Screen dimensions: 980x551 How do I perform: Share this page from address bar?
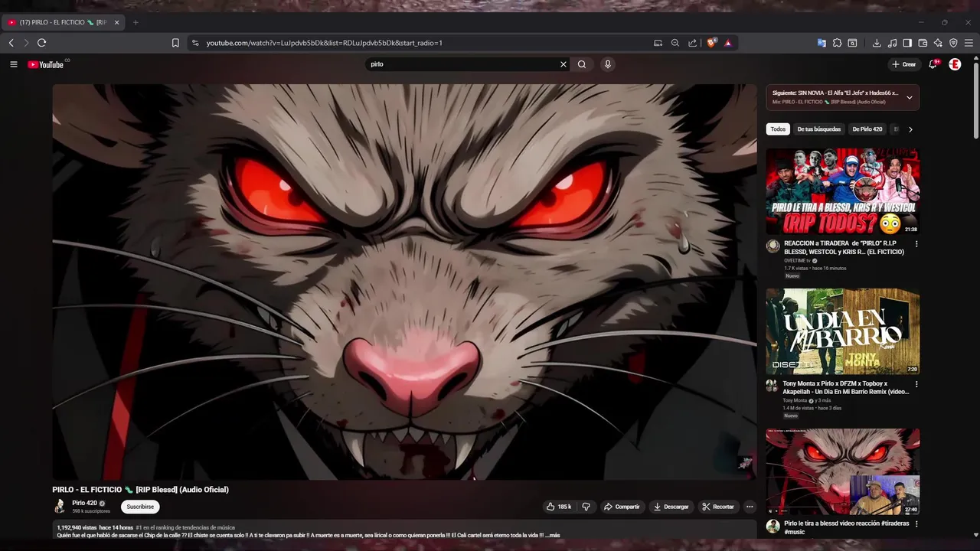[693, 43]
